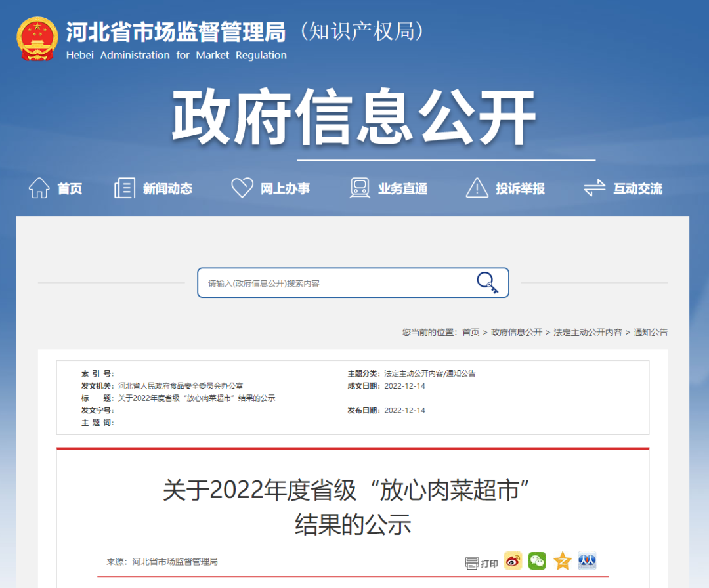Click the 河北省市场监督管理局 site title
709x588 pixels.
tap(176, 32)
